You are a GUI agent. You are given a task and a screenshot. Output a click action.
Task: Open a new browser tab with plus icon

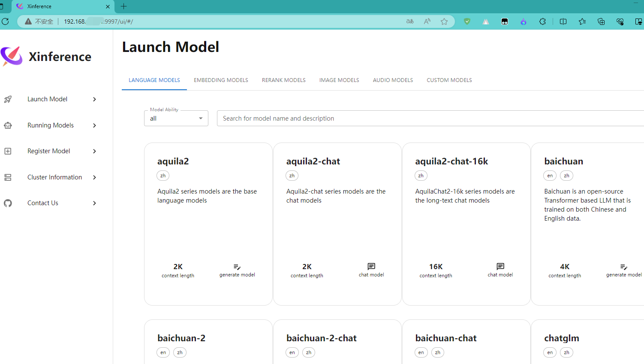pyautogui.click(x=123, y=6)
